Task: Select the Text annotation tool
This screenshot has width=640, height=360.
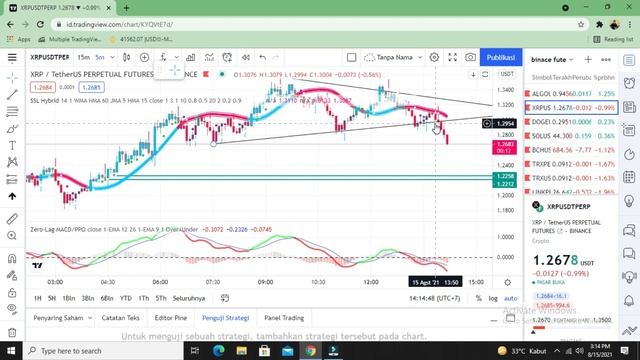Action: coord(12,145)
